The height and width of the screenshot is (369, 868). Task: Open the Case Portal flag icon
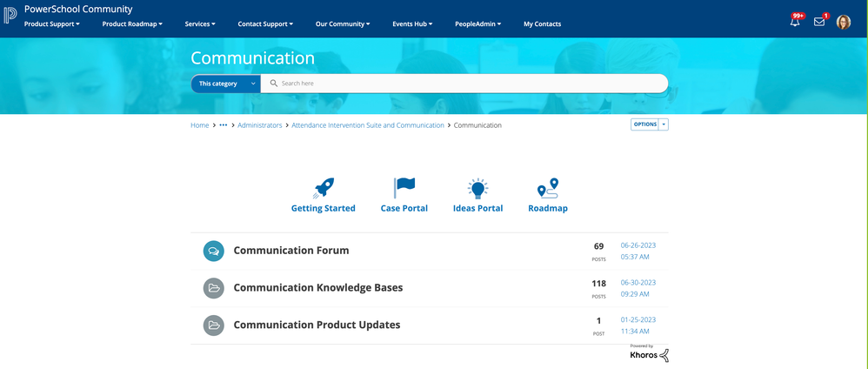[x=404, y=188]
